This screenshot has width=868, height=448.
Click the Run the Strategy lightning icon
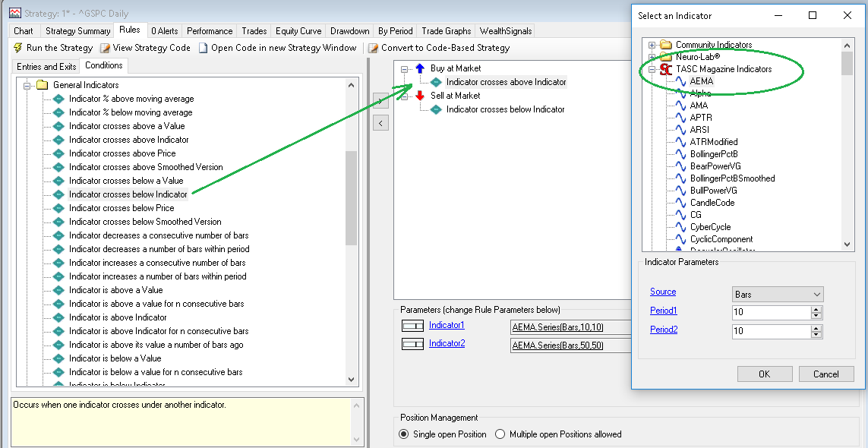click(18, 48)
